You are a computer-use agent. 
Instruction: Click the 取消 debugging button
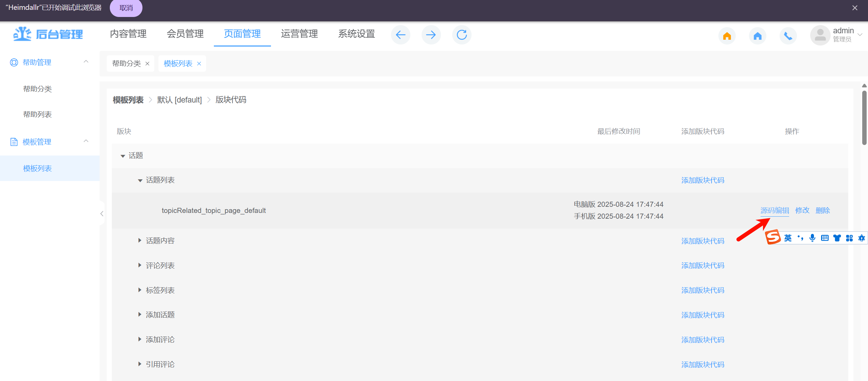[x=126, y=8]
